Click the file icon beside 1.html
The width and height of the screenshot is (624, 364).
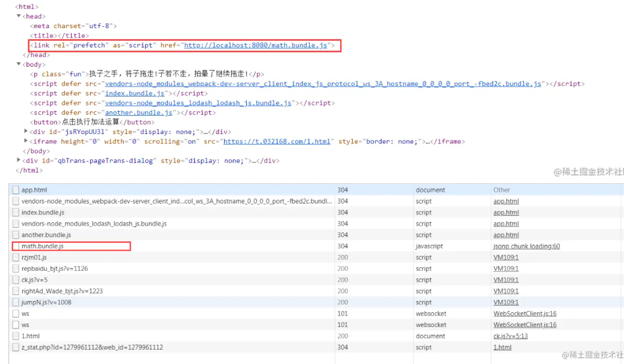[x=15, y=336]
